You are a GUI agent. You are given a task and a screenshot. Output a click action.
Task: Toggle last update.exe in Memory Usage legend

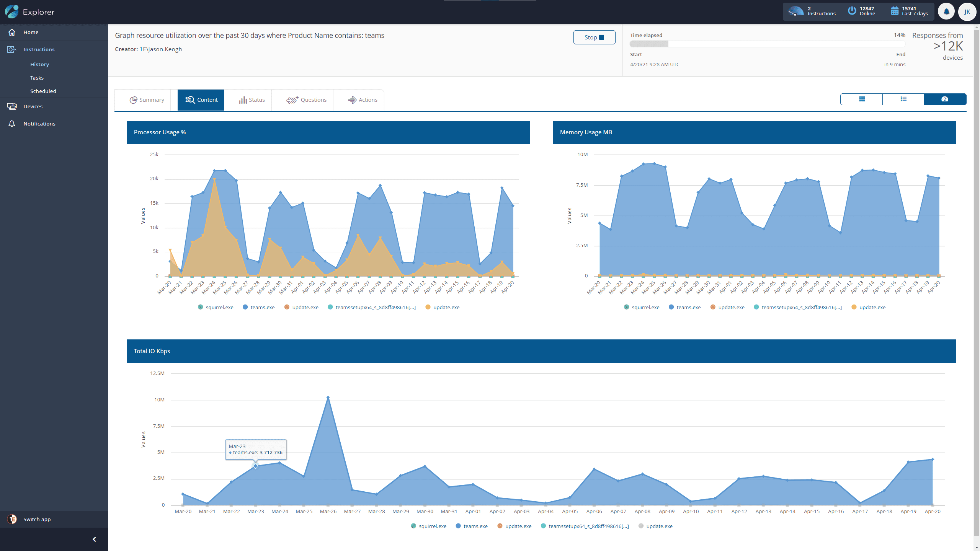(869, 307)
